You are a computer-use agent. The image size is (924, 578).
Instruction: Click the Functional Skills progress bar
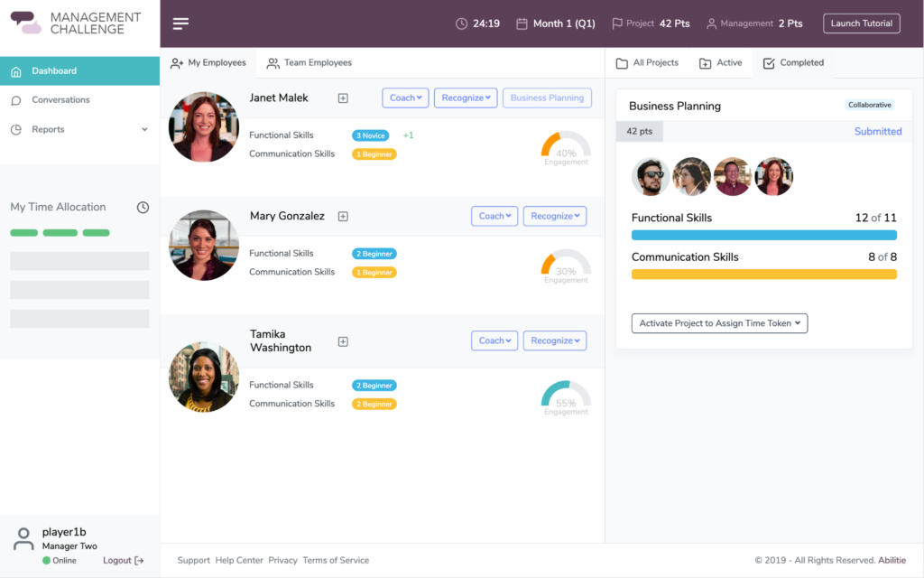(x=763, y=235)
